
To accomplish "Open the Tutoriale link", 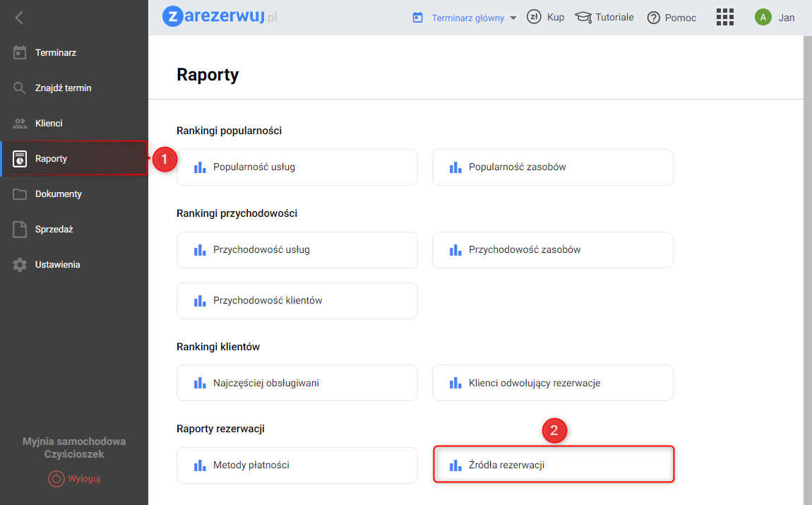I will pyautogui.click(x=614, y=17).
